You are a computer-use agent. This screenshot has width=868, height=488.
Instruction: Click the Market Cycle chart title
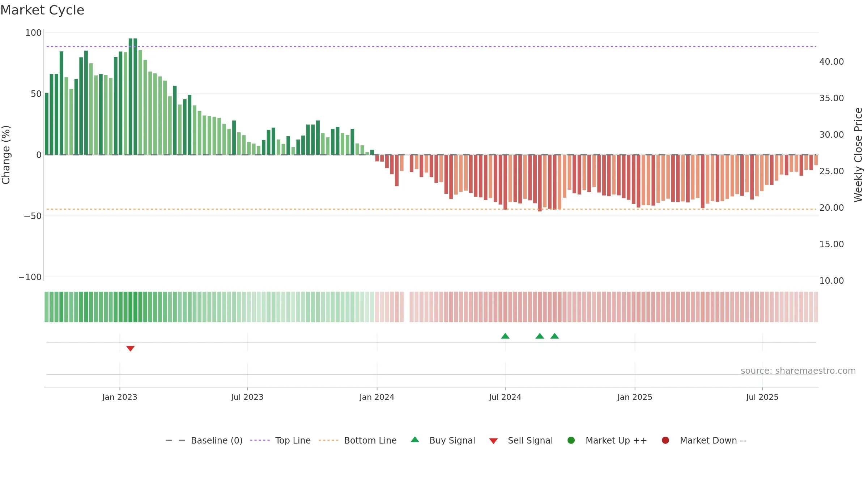tap(42, 10)
